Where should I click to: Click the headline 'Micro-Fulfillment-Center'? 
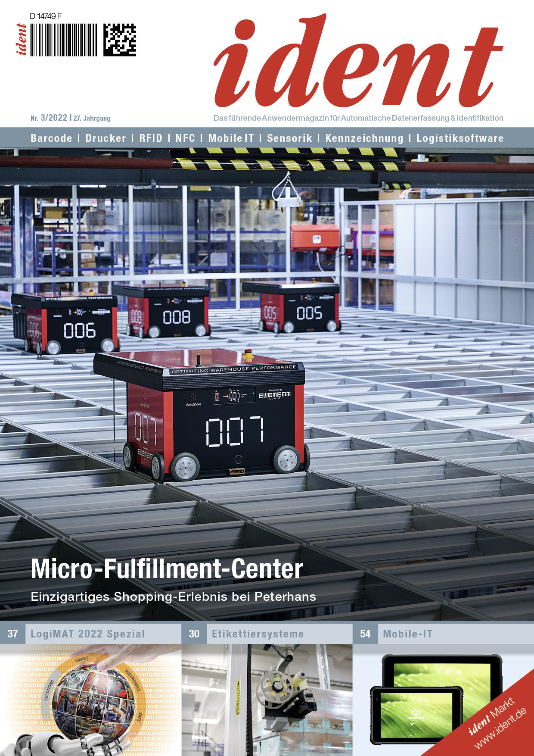click(167, 569)
